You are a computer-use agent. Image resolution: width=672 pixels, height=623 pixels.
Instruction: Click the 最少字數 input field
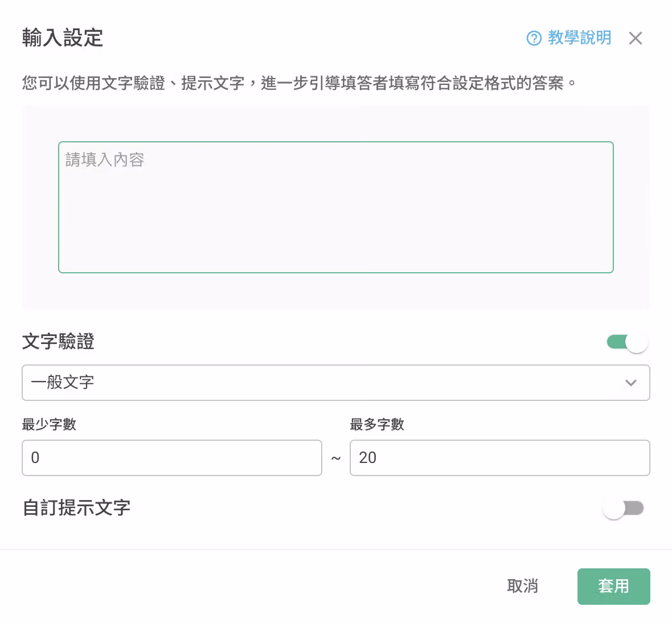[172, 458]
